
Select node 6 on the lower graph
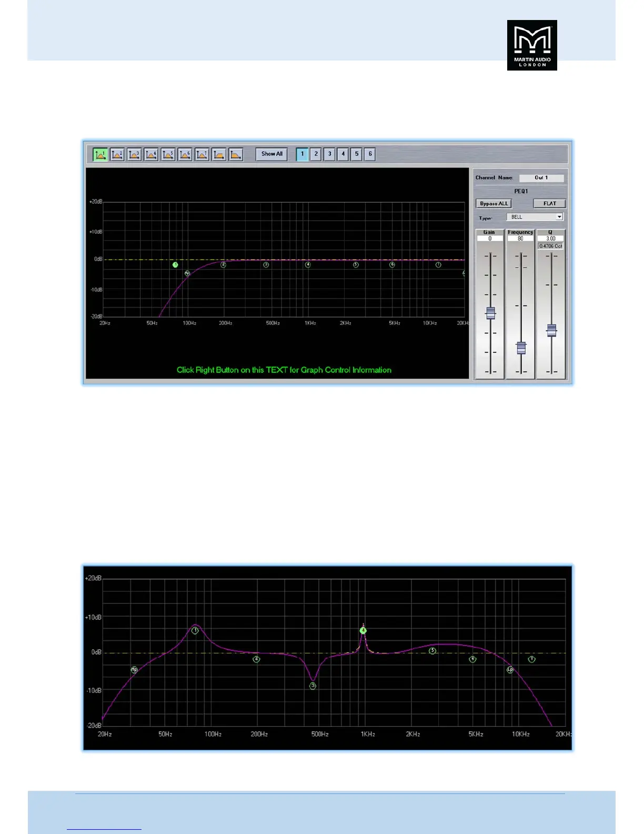(472, 659)
